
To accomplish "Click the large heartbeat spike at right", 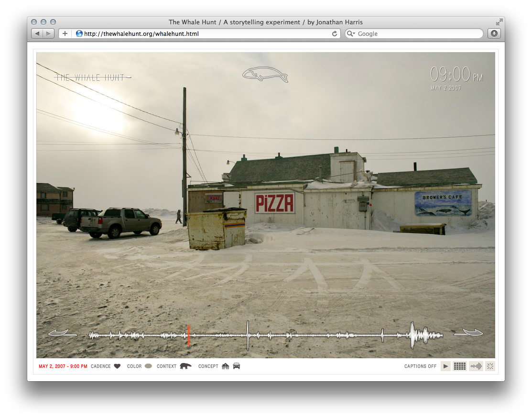I will (x=413, y=335).
